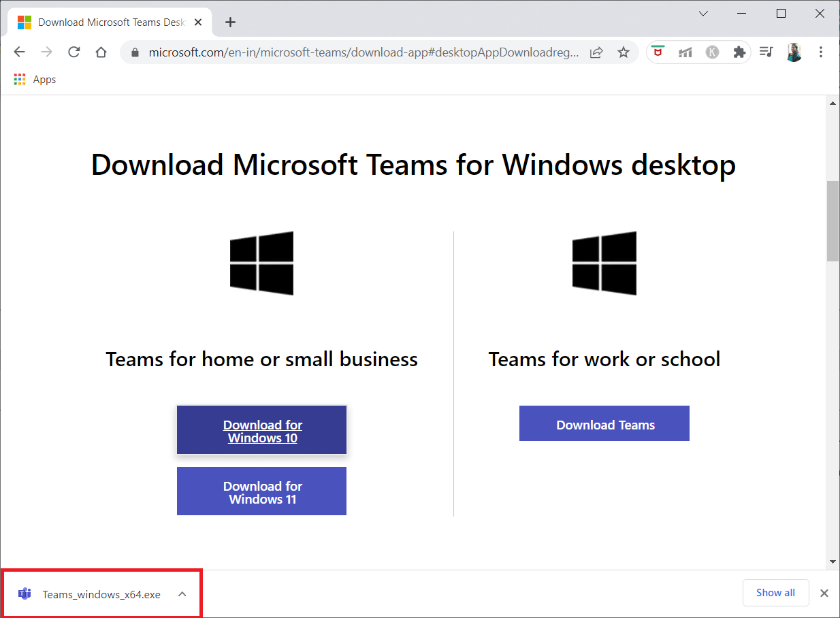This screenshot has width=840, height=618.
Task: Download Teams for Windows 10
Action: tap(262, 430)
